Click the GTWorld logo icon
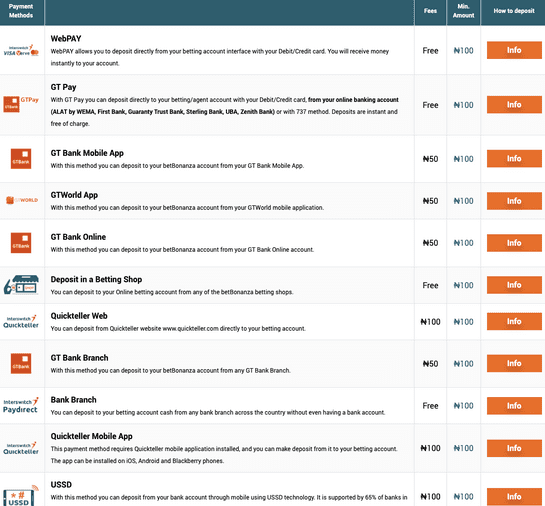Viewport: 545px width, 506px height. pos(22,200)
